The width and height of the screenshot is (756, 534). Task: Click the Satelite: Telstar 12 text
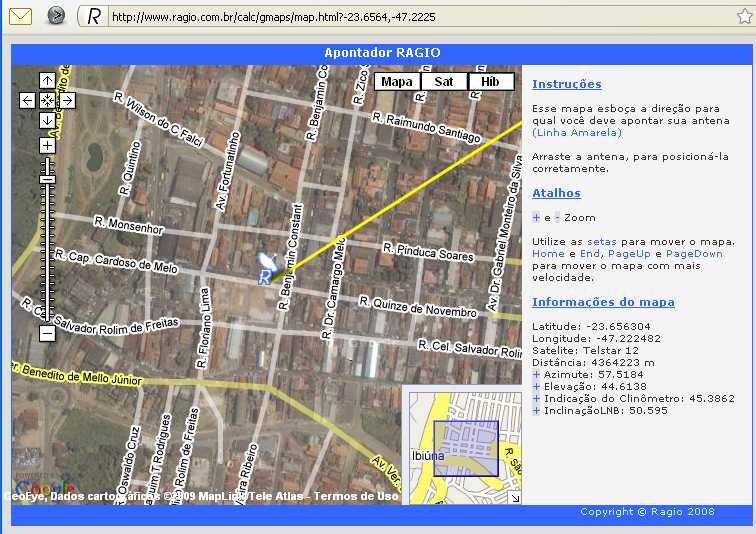click(585, 350)
